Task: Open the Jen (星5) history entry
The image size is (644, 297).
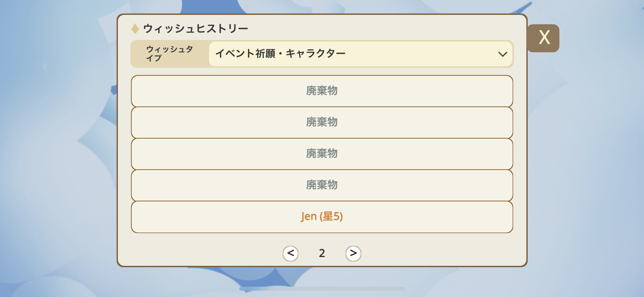Action: click(x=322, y=217)
